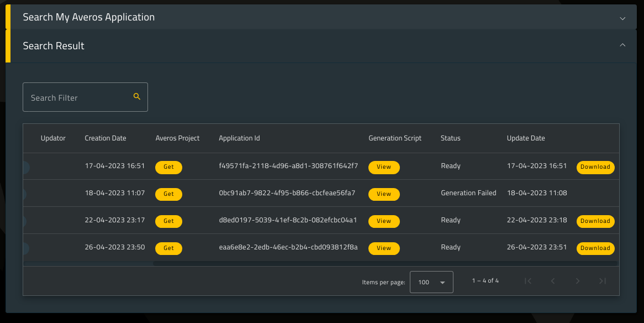
Task: Jump to the last page of results
Action: click(603, 281)
